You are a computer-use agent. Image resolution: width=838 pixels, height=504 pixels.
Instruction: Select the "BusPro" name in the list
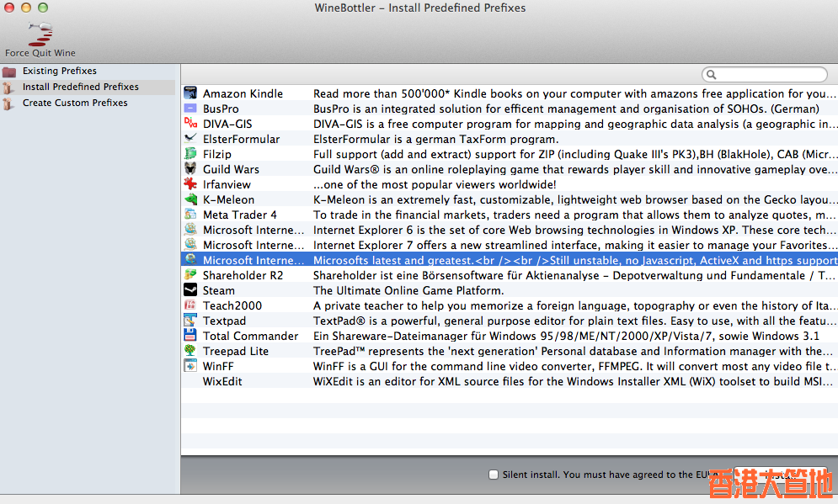tap(221, 109)
